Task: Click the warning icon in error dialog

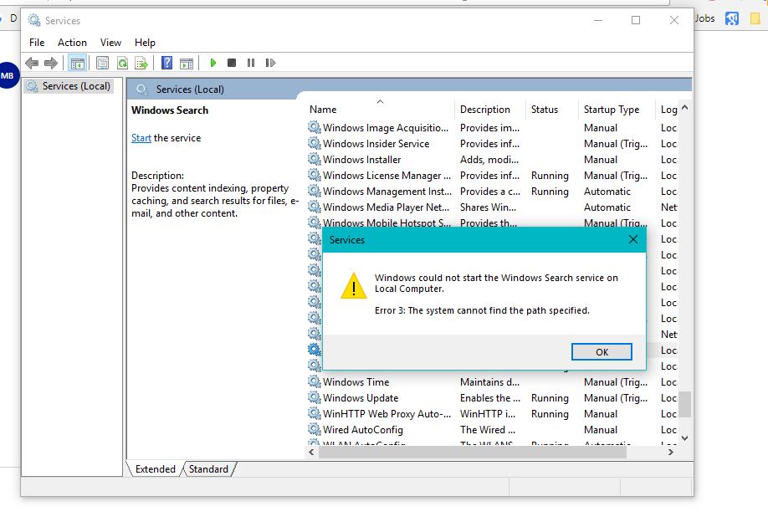Action: coord(354,285)
